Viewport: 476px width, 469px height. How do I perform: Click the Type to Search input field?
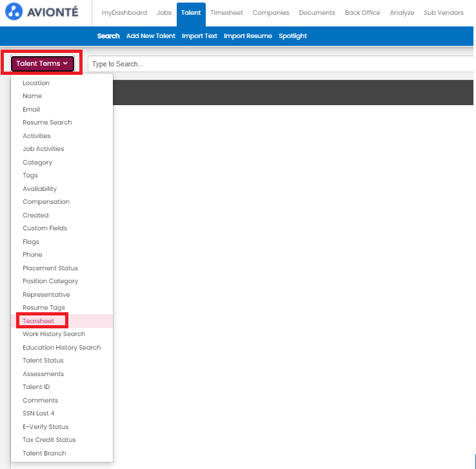[281, 64]
